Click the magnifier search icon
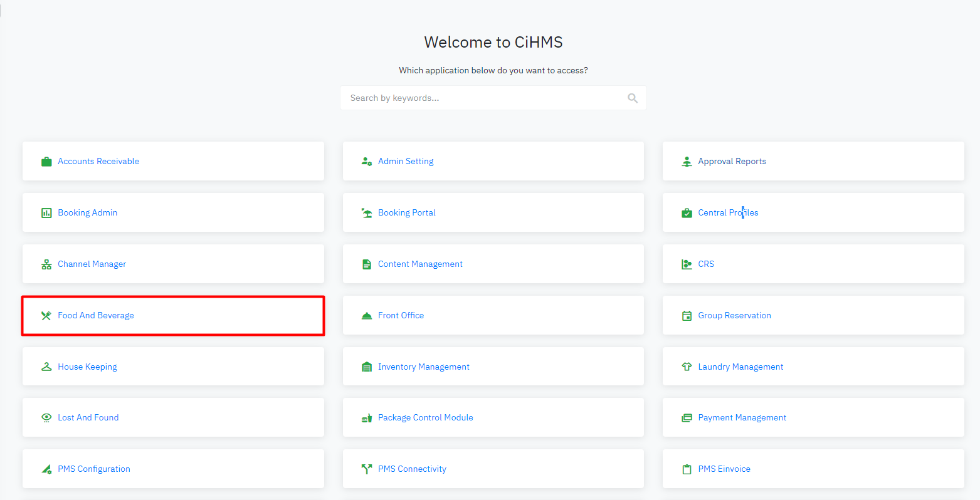Screen dimensions: 980x500 click(633, 98)
